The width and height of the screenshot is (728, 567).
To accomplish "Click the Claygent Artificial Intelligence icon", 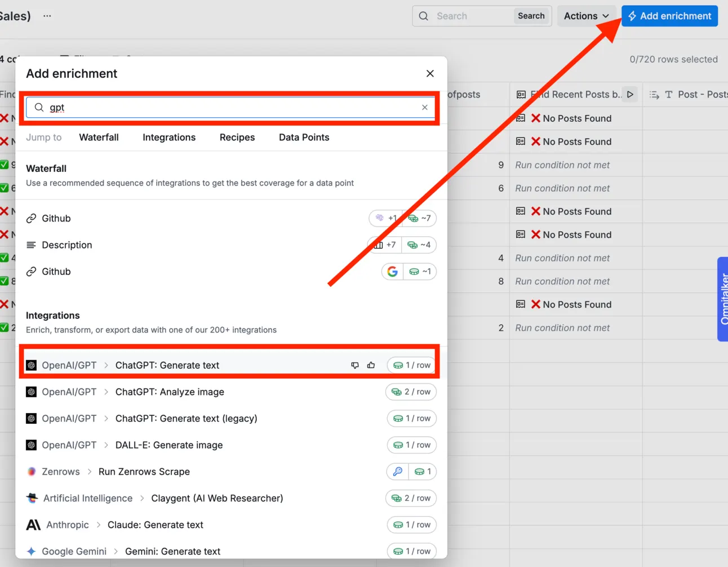I will pos(32,498).
